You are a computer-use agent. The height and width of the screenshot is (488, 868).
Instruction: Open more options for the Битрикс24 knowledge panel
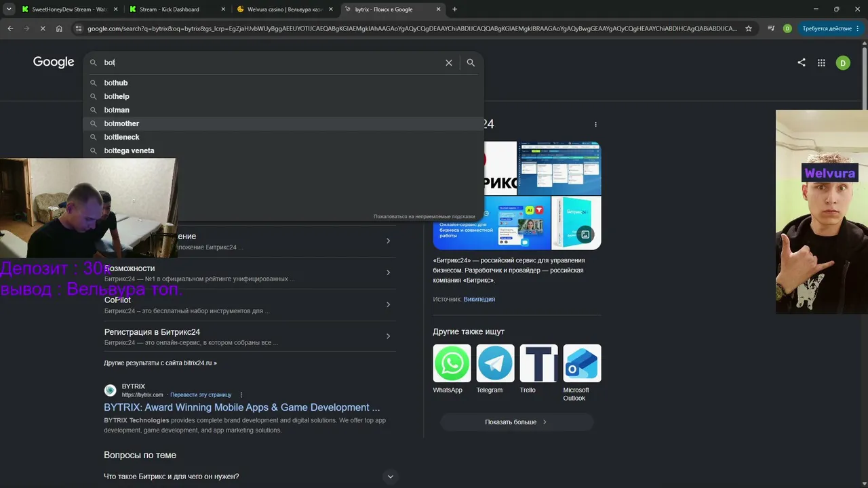coord(596,125)
